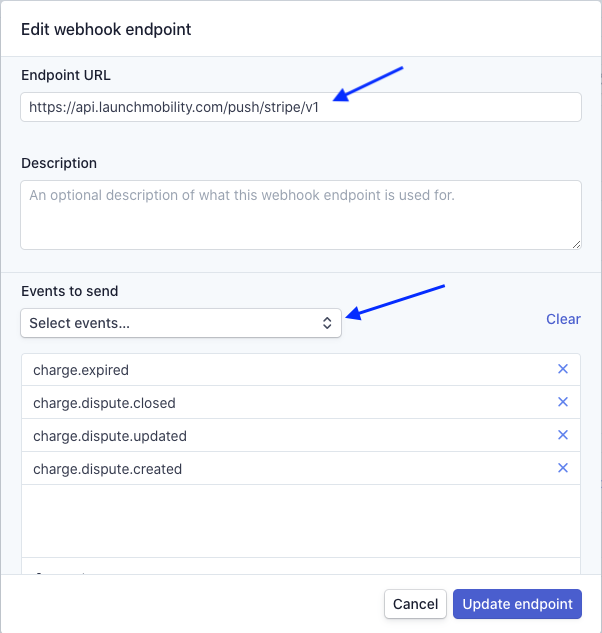
Task: Grab the Description box resize handle
Action: (577, 245)
